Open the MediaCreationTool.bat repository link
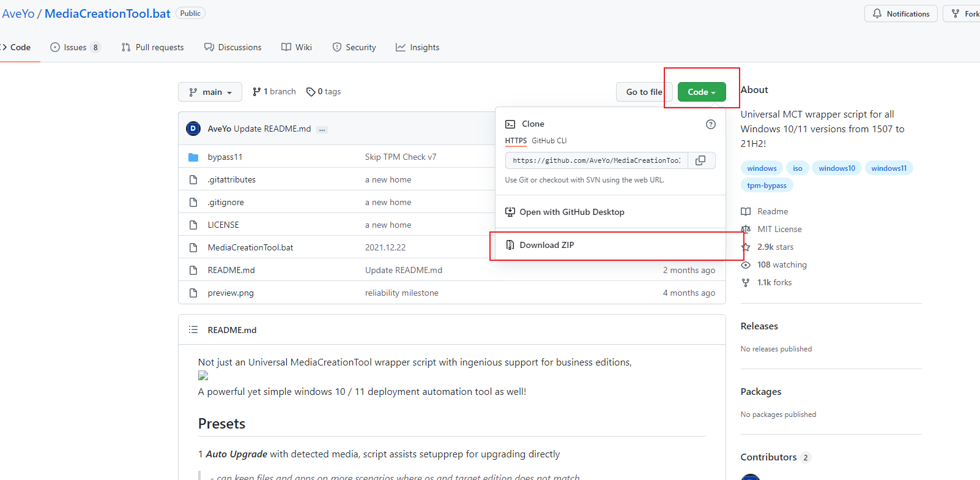This screenshot has height=480, width=980. click(108, 13)
